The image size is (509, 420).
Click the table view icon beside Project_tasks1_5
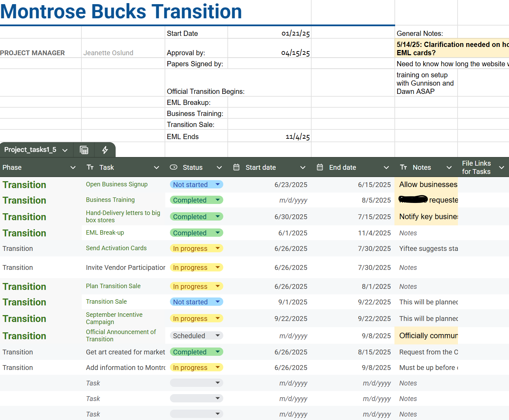click(x=84, y=150)
